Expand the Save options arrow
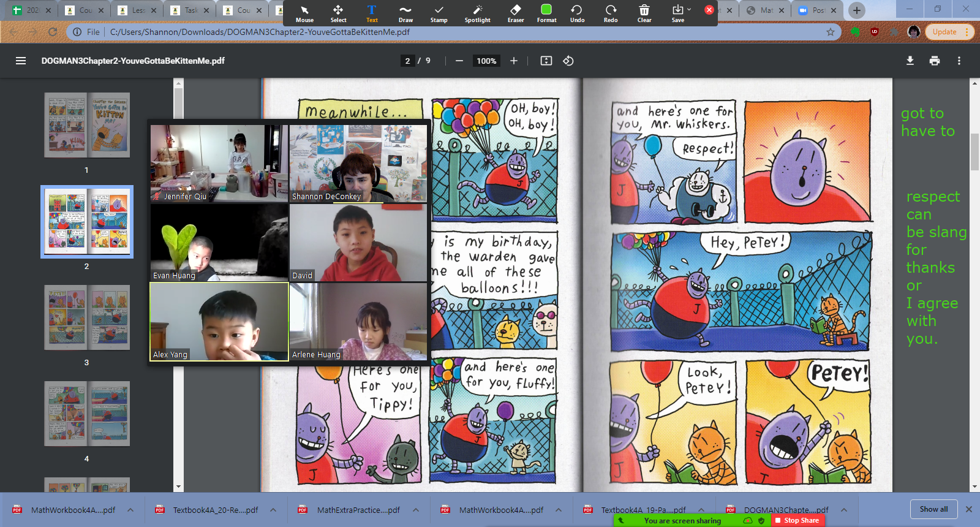 click(x=689, y=9)
